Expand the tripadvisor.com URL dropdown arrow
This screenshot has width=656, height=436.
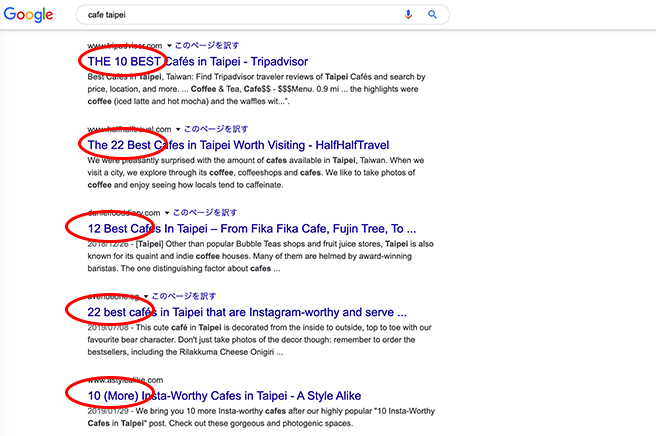pyautogui.click(x=169, y=46)
